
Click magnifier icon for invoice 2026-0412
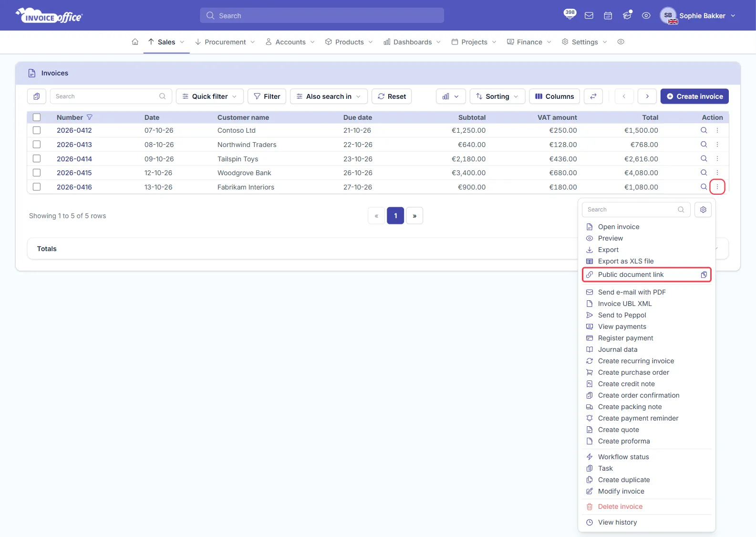[704, 130]
